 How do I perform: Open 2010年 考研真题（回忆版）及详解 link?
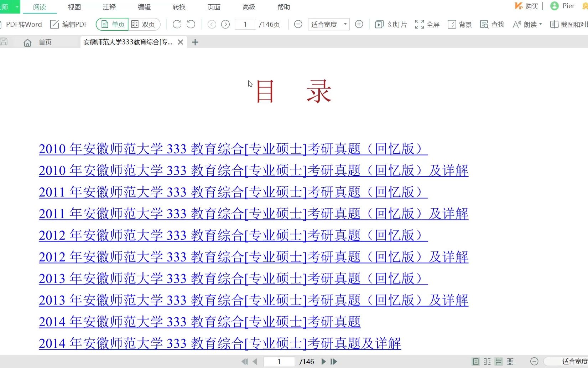pyautogui.click(x=254, y=170)
